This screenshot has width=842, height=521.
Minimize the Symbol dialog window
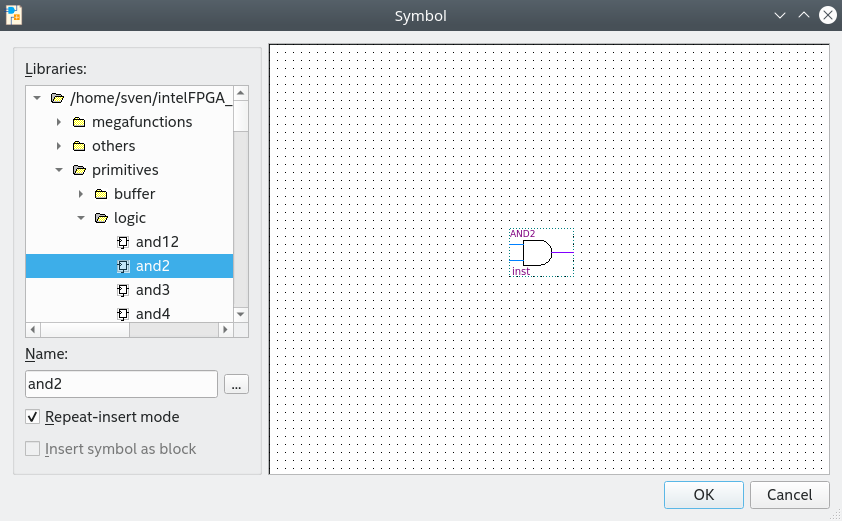(x=780, y=16)
